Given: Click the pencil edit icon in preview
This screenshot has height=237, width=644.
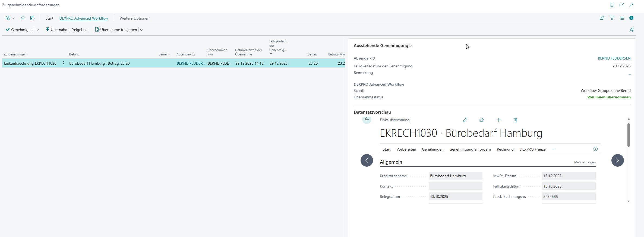Looking at the screenshot, I should tap(465, 120).
